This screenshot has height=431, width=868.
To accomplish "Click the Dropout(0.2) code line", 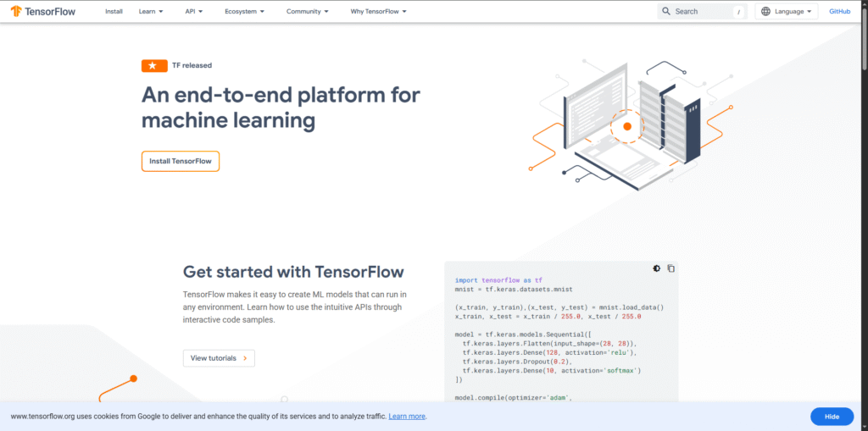I will (512, 361).
